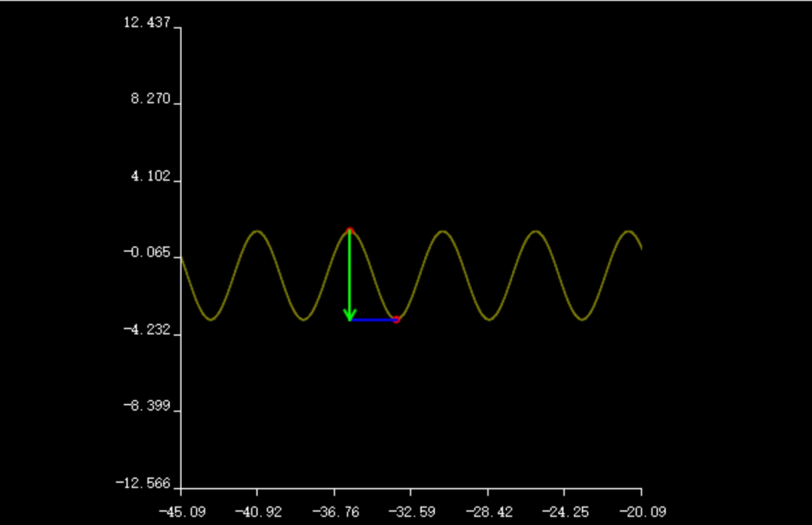Click the -36.76 x-axis label
The width and height of the screenshot is (812, 525).
pos(335,511)
